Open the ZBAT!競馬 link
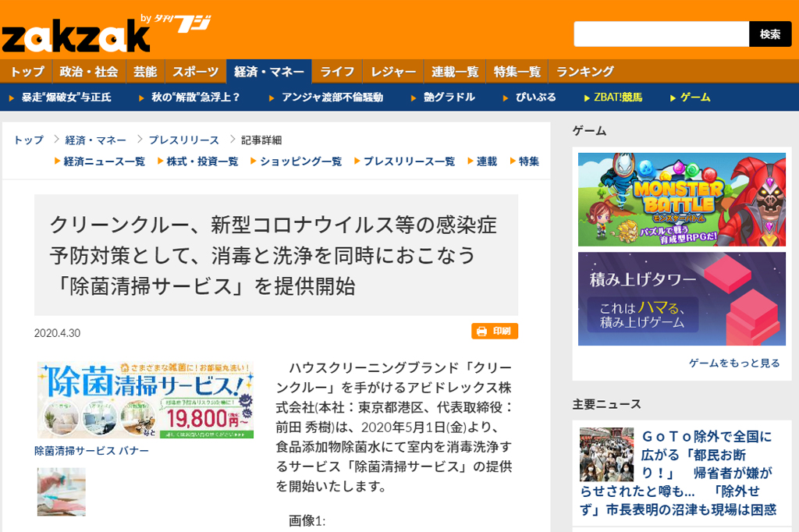 pos(618,98)
